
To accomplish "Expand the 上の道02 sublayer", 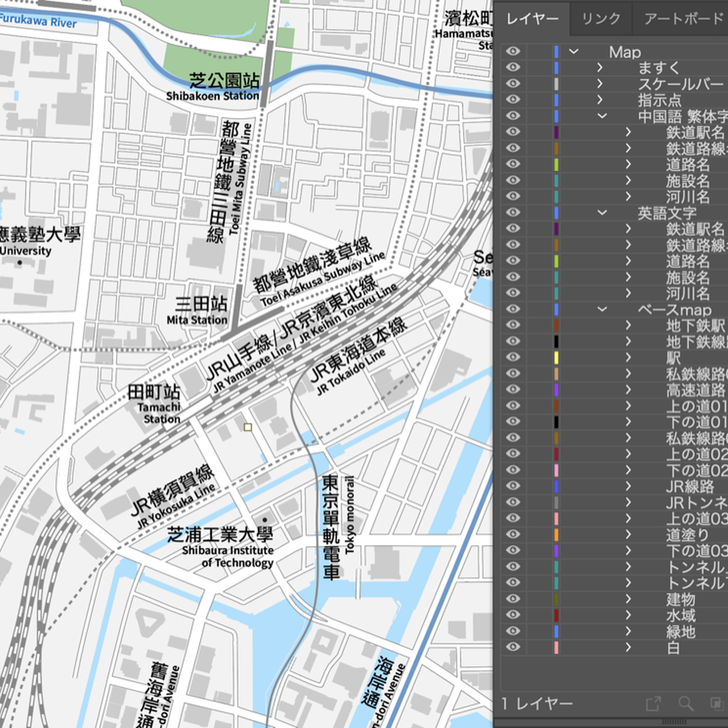I will tap(628, 453).
